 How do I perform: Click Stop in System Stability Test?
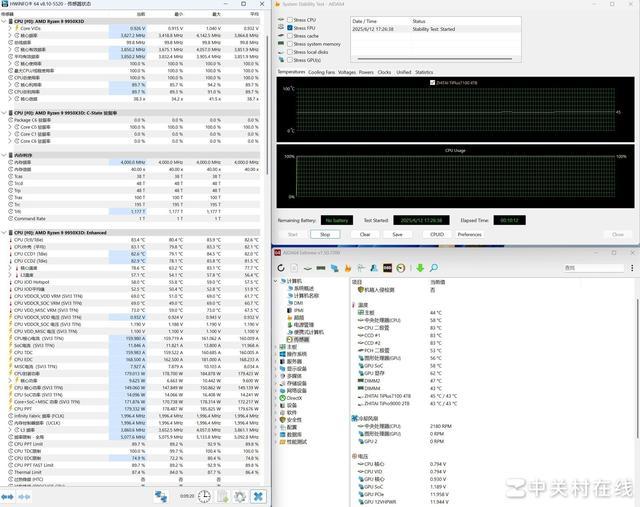[325, 234]
